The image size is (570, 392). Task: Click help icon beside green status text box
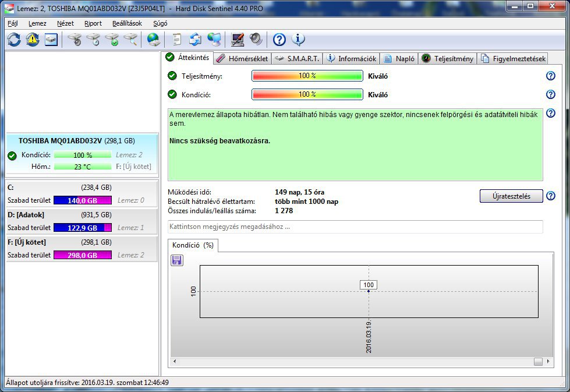click(551, 113)
